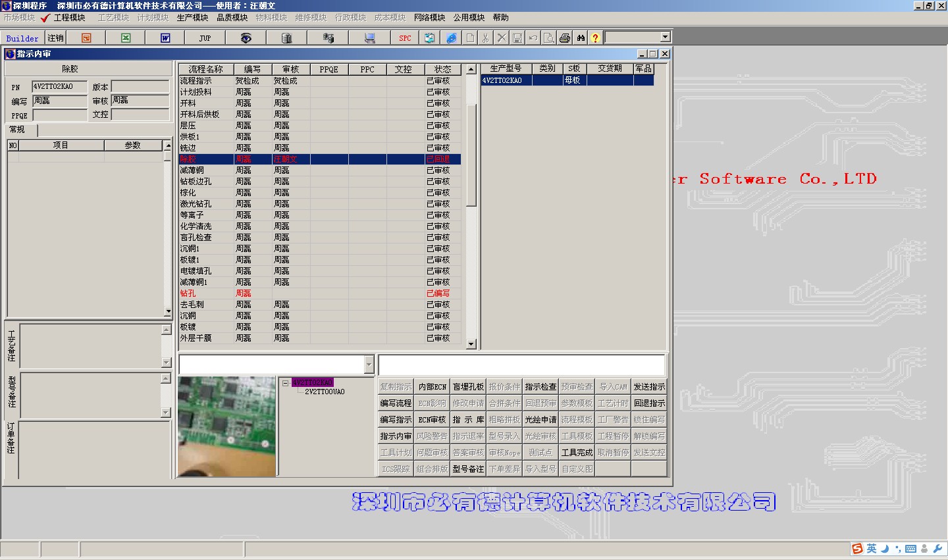Open the combo box dropdown above the thumbnail
The image size is (948, 560).
click(369, 365)
